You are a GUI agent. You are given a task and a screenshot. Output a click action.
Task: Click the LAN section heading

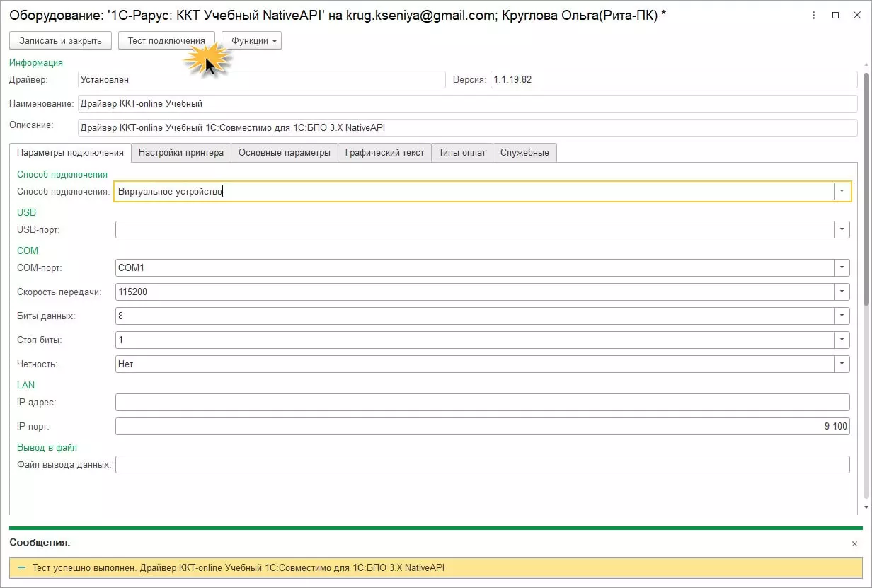point(25,385)
